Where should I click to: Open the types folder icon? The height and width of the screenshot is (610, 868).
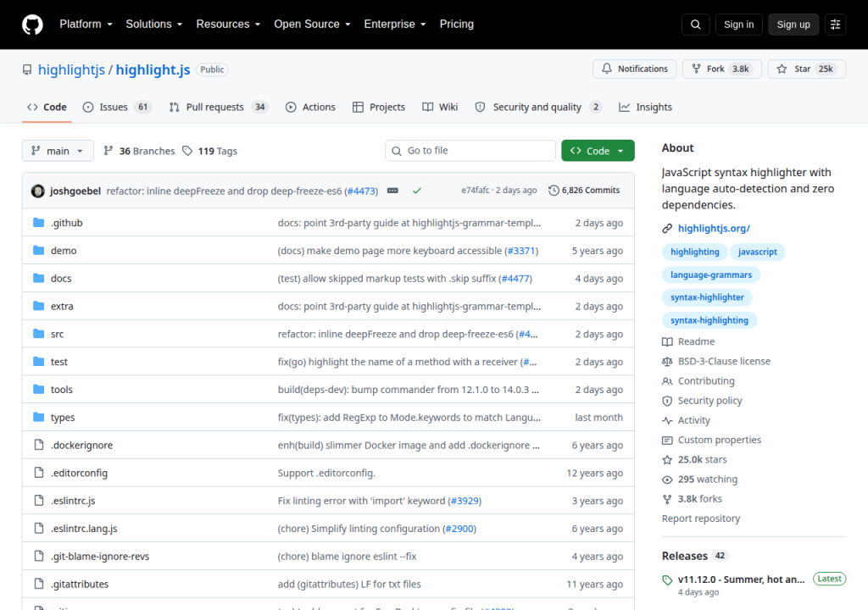(x=38, y=417)
